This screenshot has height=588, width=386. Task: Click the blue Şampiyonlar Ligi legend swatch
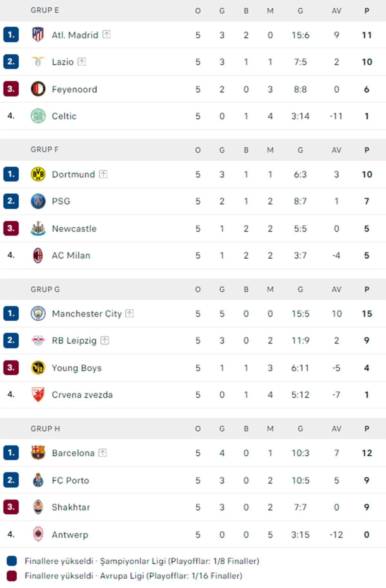(x=12, y=561)
